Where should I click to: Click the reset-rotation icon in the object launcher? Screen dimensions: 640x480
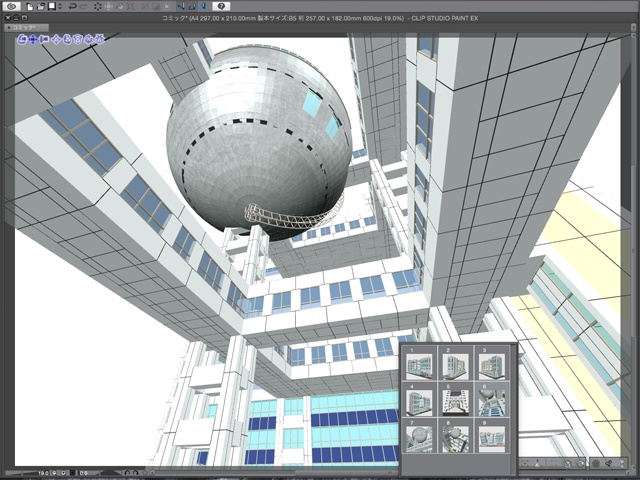580,463
